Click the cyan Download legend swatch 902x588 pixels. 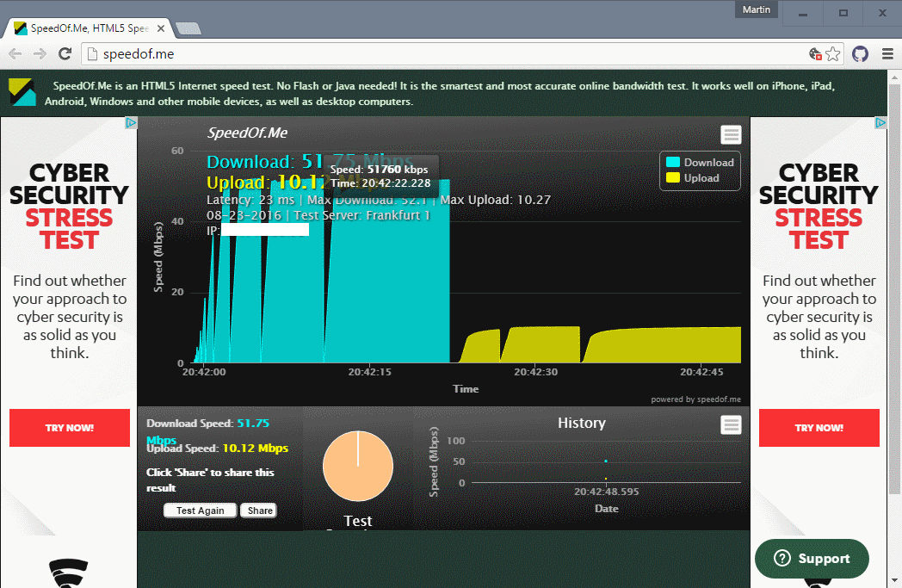pyautogui.click(x=673, y=162)
